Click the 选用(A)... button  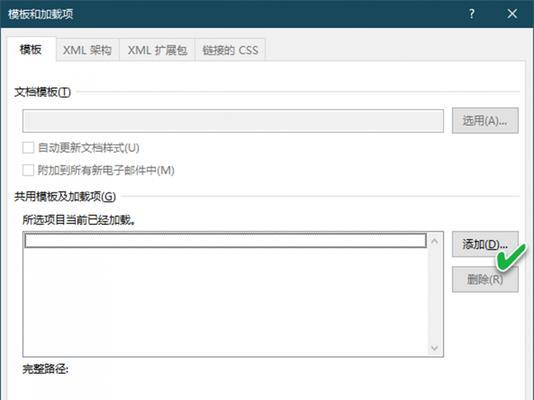[485, 121]
